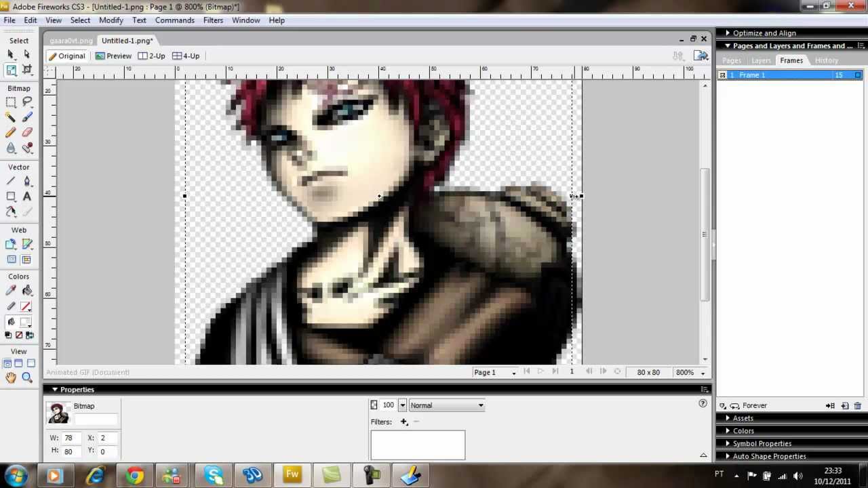Select Frame 1 in Frames list
Viewport: 868px width, 488px height.
tap(790, 75)
